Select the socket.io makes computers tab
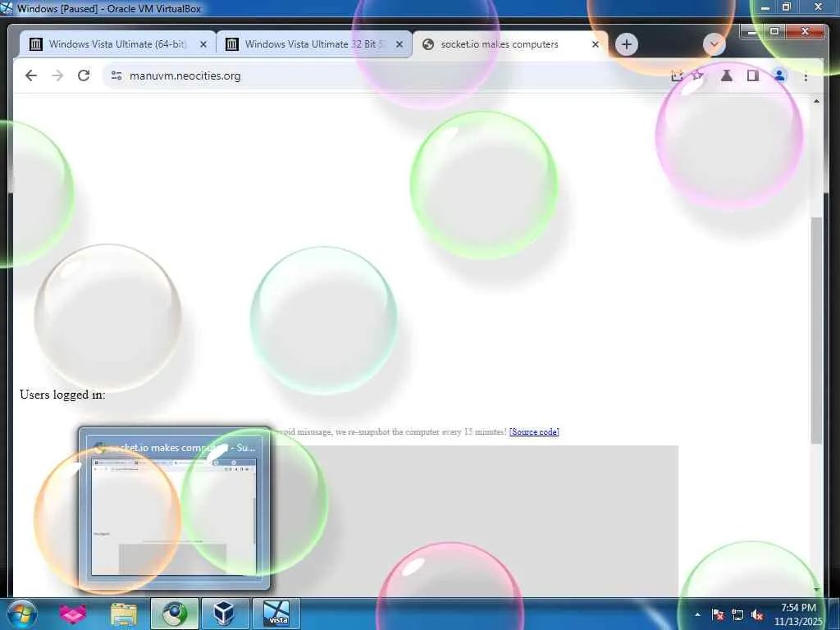 [509, 44]
